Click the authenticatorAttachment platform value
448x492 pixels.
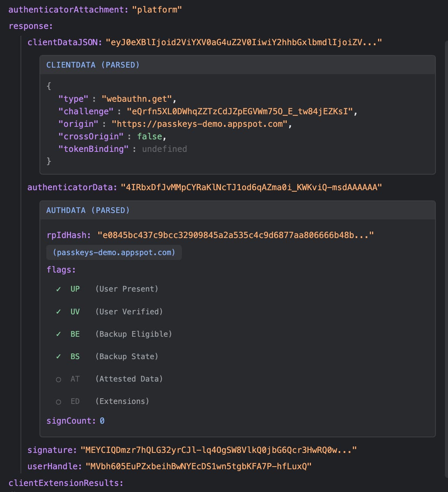click(x=157, y=9)
